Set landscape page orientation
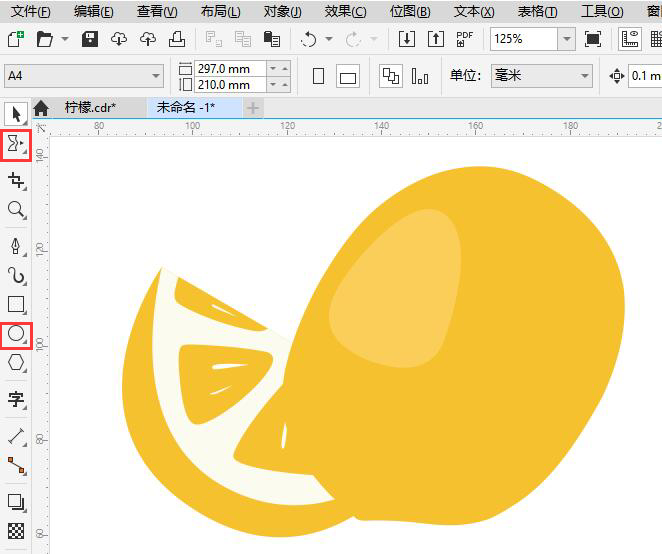Image resolution: width=662 pixels, height=554 pixels. pyautogui.click(x=348, y=76)
